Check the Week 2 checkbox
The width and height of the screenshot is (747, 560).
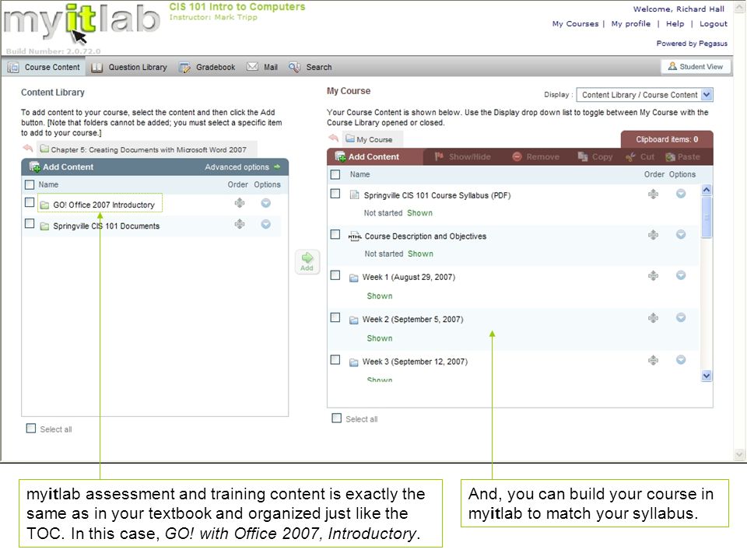click(x=335, y=317)
